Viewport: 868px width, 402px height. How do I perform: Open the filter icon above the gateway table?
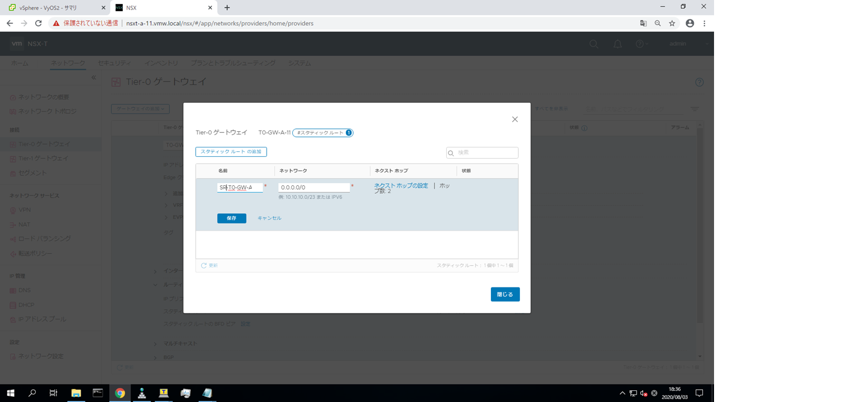(695, 109)
